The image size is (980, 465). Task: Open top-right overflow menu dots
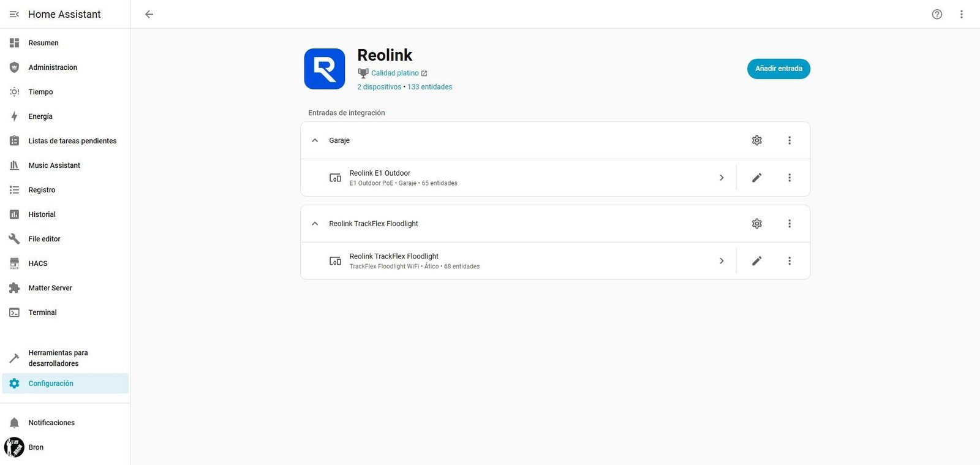click(962, 14)
